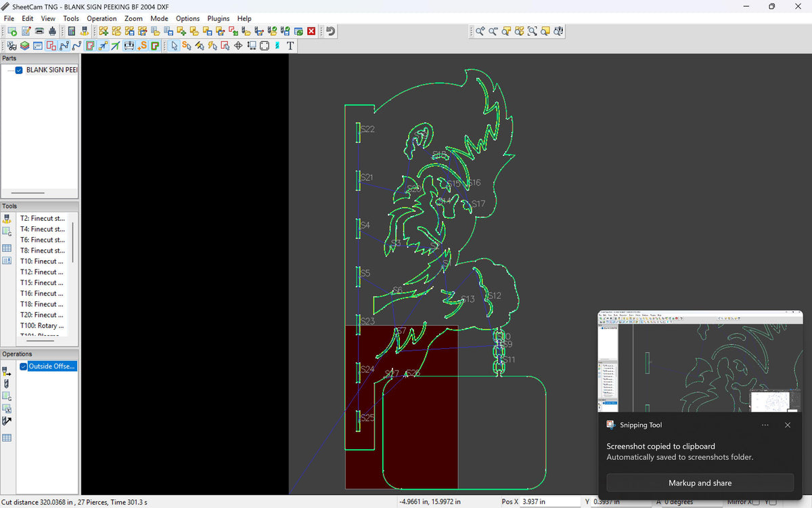Click the undo arrow icon
The height and width of the screenshot is (508, 812).
[x=331, y=31]
